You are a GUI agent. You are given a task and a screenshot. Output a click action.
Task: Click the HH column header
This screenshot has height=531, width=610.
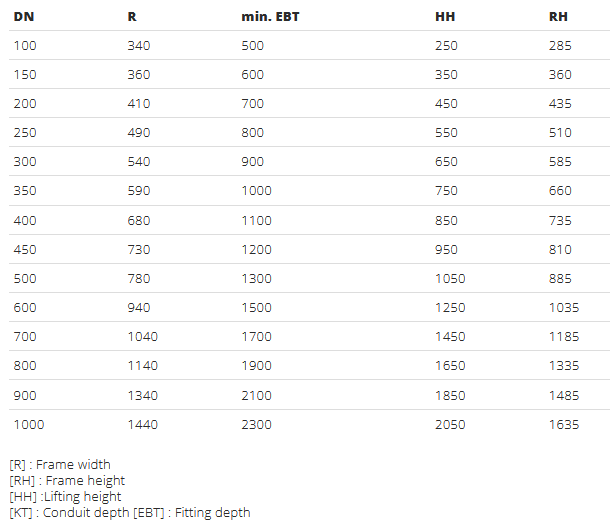(x=445, y=17)
